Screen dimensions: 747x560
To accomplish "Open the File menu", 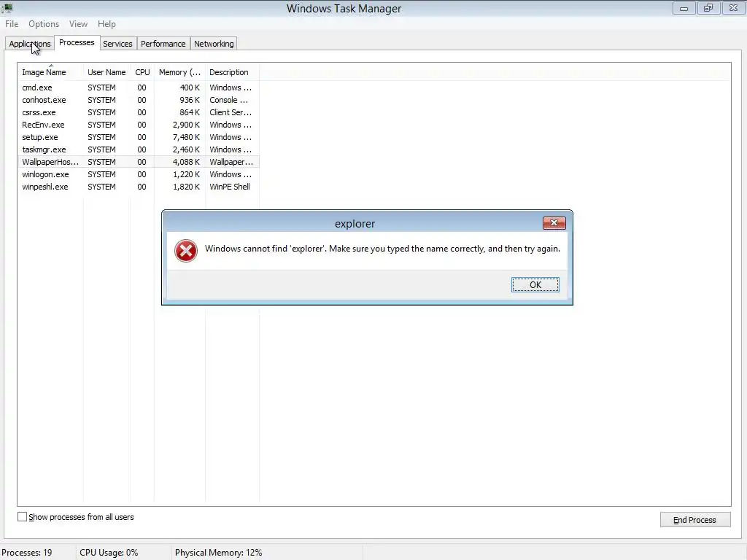I will tap(12, 24).
